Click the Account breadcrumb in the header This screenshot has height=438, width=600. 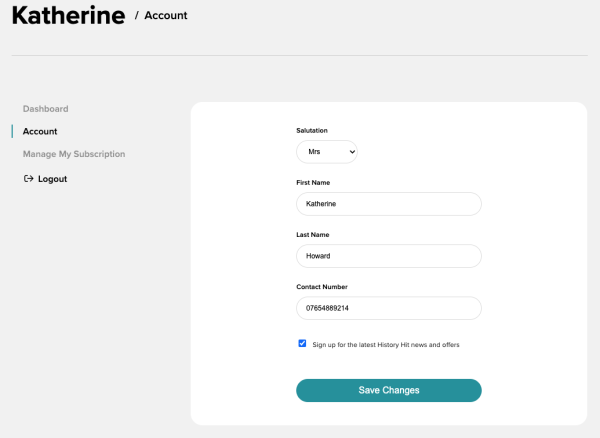[x=165, y=16]
